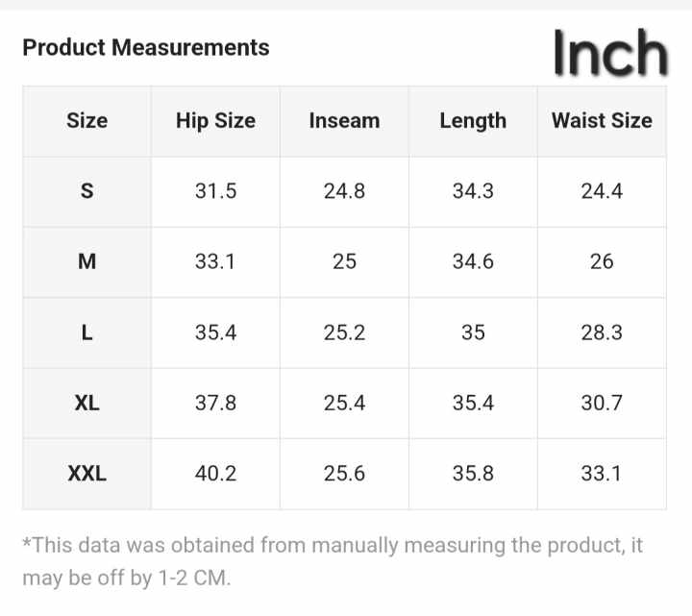This screenshot has height=616, width=692.
Task: Select the Waist Size column header
Action: point(602,121)
